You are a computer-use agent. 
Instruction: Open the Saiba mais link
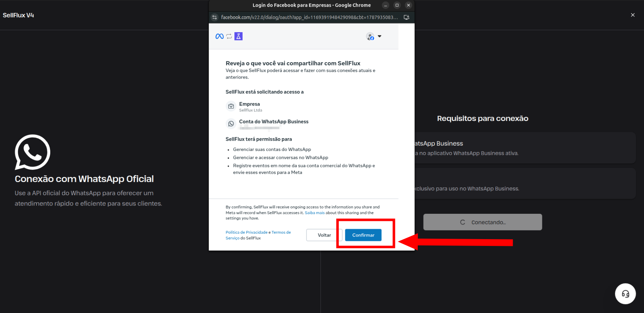(315, 213)
